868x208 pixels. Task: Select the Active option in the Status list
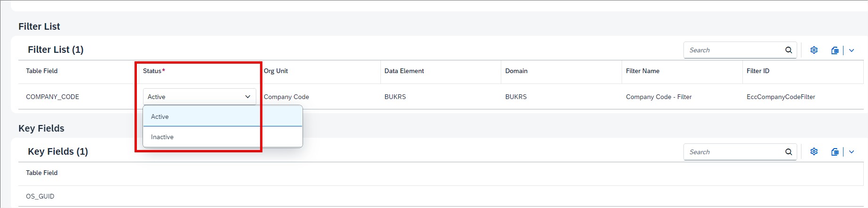coord(160,116)
